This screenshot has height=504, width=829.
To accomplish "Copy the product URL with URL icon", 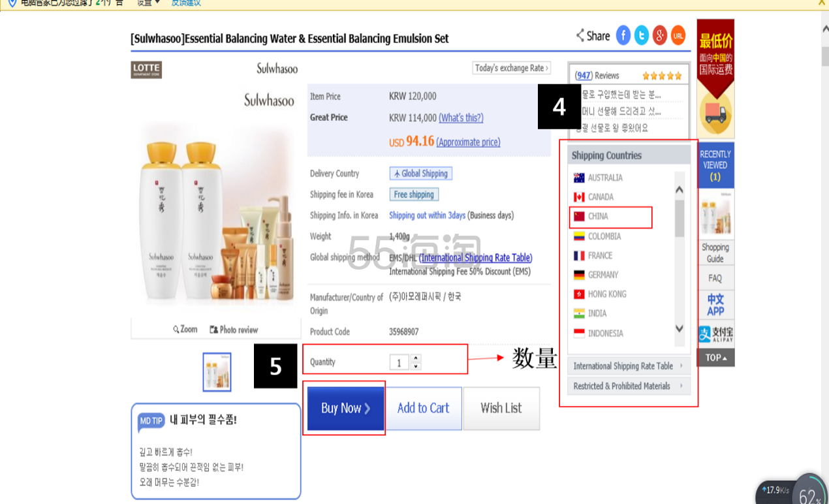I will coord(678,36).
